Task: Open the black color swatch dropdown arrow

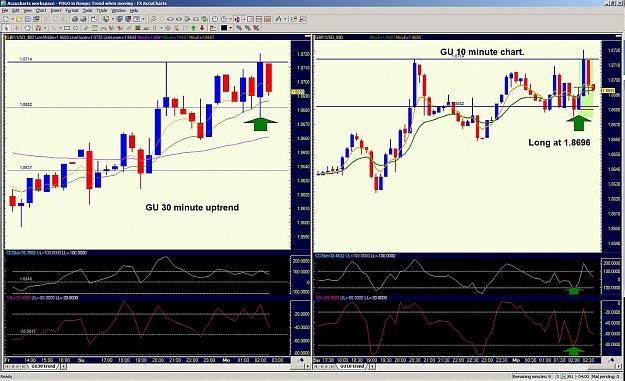Action: point(230,28)
